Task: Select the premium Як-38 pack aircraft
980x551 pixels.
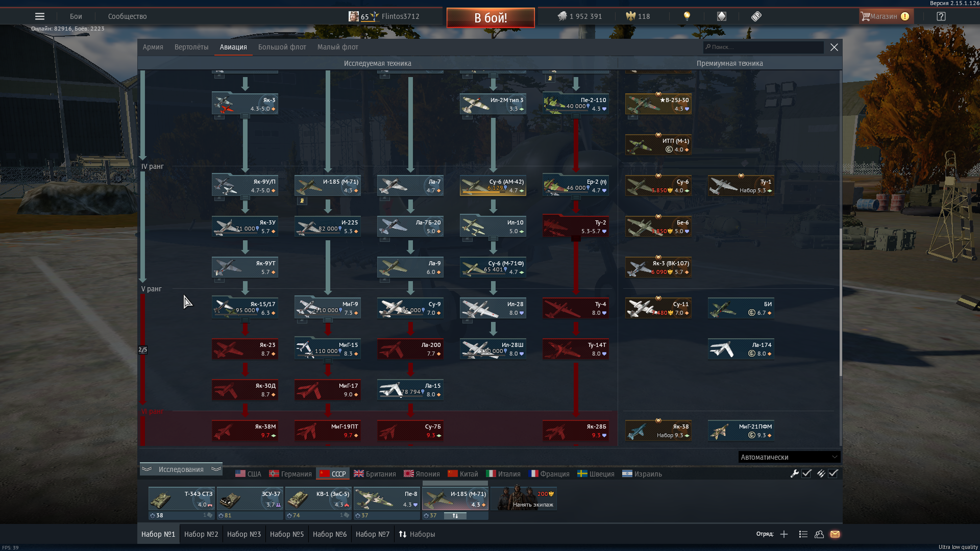Action: [x=658, y=430]
